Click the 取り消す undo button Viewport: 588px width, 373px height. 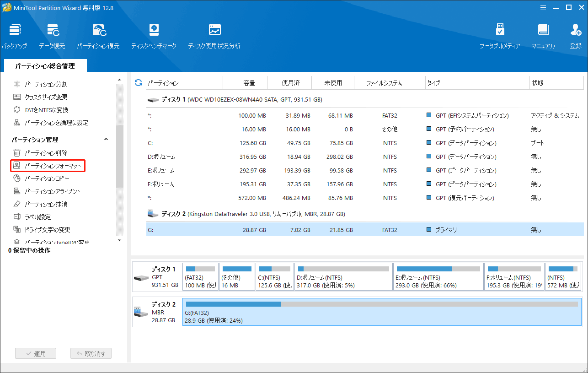pyautogui.click(x=91, y=353)
